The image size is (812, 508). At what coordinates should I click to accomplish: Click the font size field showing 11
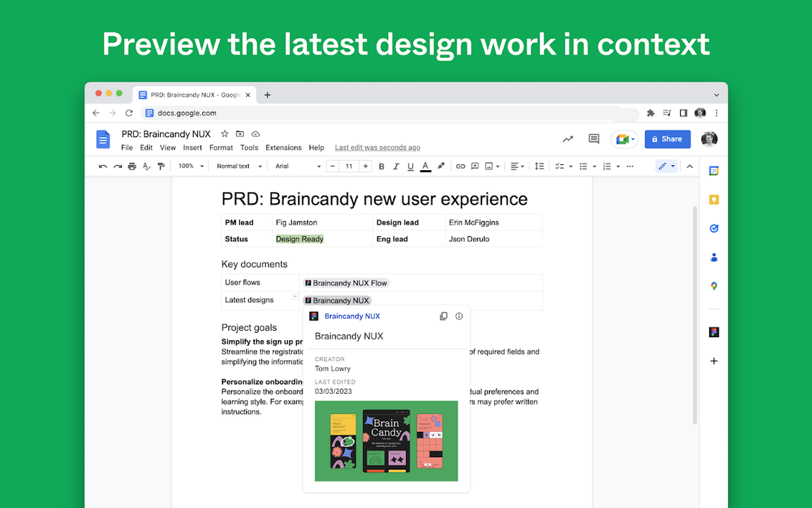(x=349, y=167)
